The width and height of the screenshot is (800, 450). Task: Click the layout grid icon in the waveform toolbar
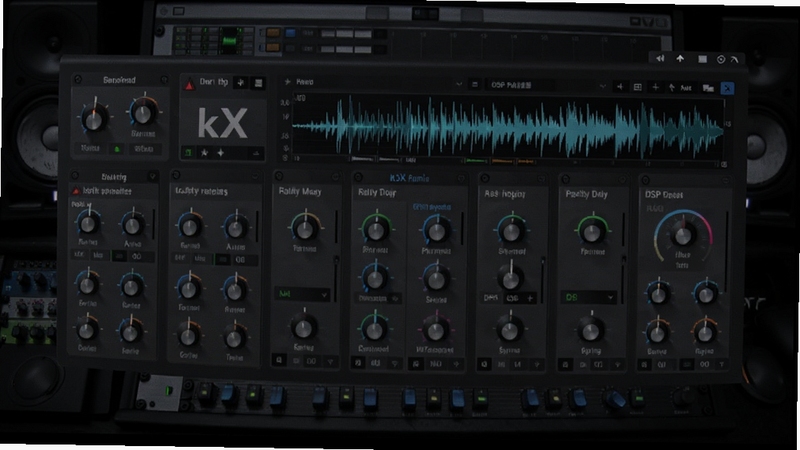637,87
